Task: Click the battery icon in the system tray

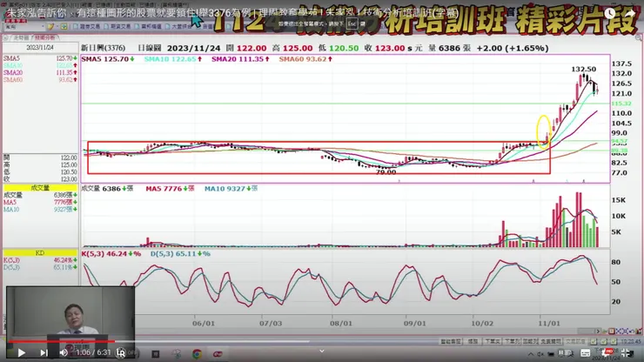Action: click(551, 354)
